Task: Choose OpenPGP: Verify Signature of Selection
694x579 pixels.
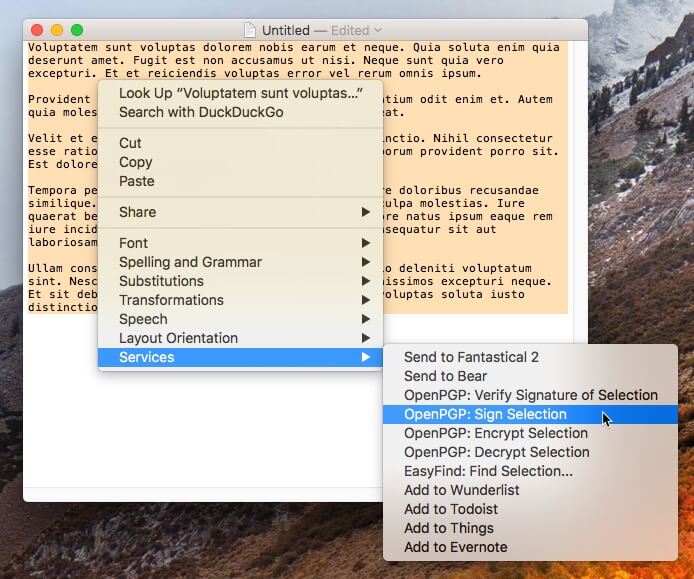Action: click(x=530, y=395)
